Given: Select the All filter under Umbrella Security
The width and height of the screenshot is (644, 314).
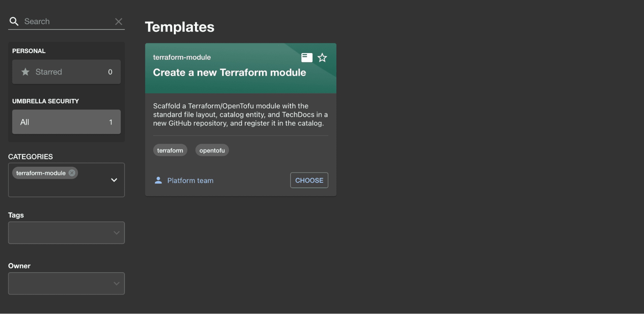Looking at the screenshot, I should (66, 122).
